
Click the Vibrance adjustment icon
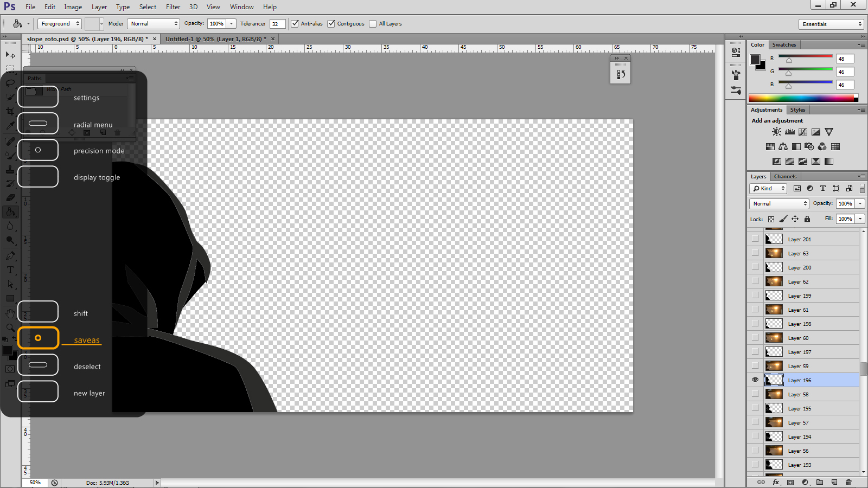point(829,132)
